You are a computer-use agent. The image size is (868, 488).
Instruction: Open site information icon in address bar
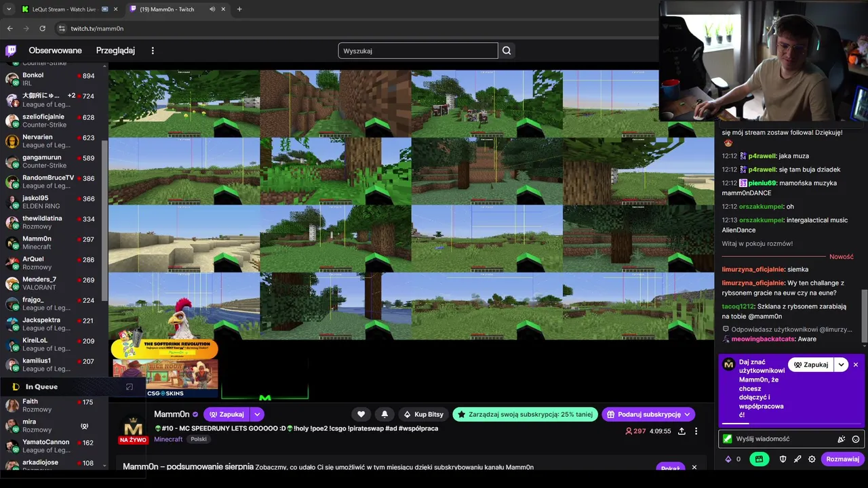(62, 28)
